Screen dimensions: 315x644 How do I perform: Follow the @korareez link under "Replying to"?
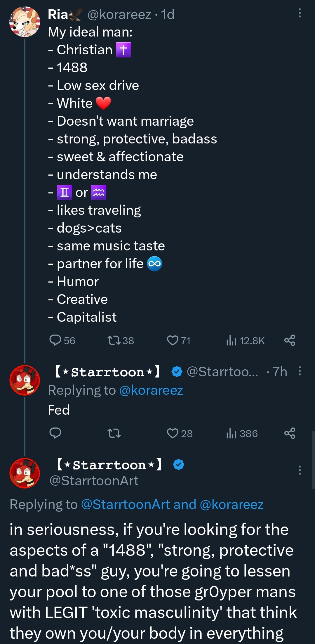[x=151, y=390]
